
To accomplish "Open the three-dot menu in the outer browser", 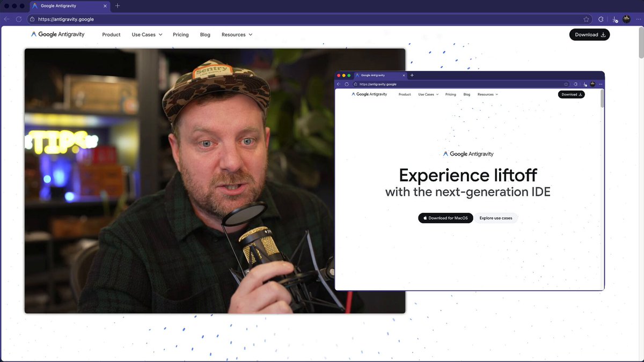I will (x=638, y=19).
